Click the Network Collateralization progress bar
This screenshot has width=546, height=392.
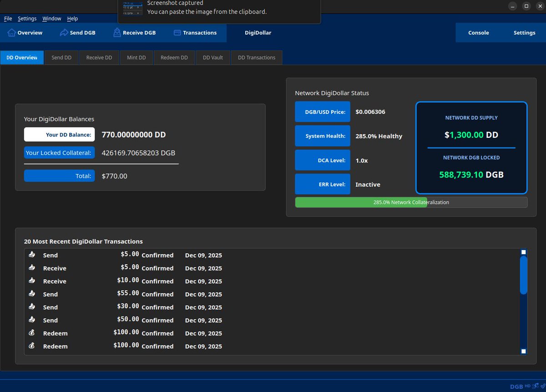(411, 202)
